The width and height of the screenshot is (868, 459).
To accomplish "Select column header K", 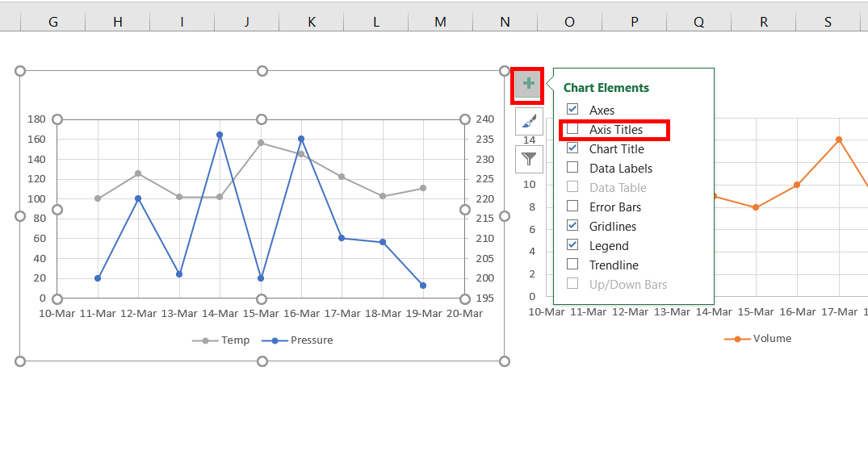I will click(312, 22).
